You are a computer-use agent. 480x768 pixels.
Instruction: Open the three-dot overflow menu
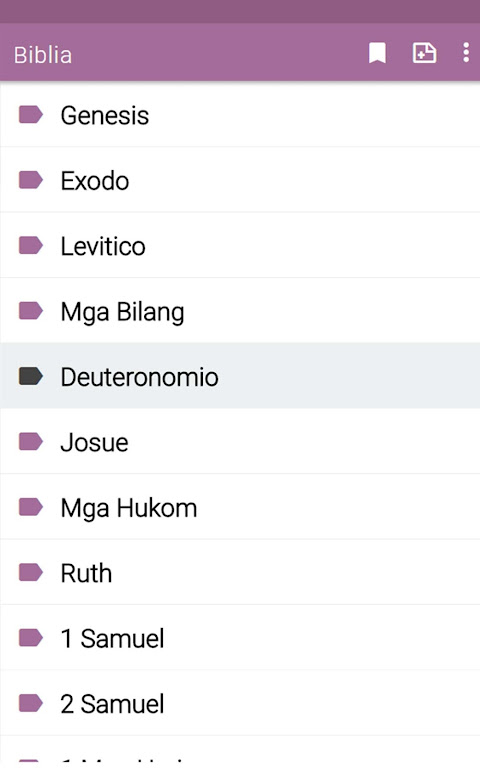(x=466, y=53)
